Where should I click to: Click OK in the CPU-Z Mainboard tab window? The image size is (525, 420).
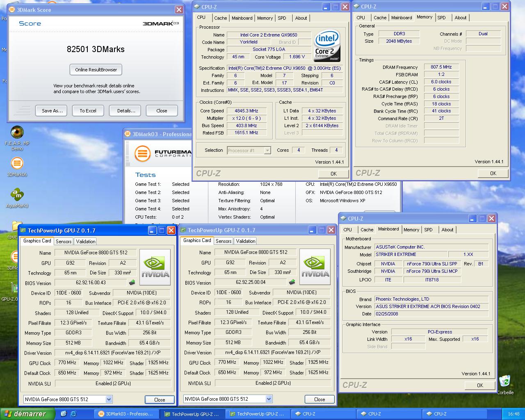[x=480, y=385]
